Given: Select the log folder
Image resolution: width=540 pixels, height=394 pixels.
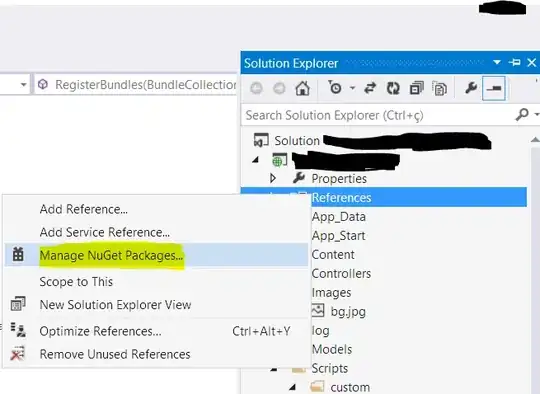Looking at the screenshot, I should pyautogui.click(x=320, y=331).
